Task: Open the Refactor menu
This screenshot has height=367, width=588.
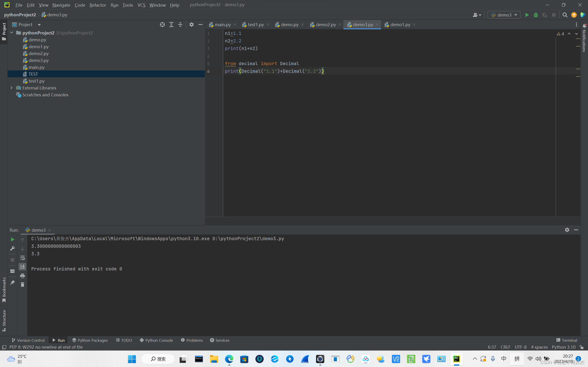Action: click(98, 5)
